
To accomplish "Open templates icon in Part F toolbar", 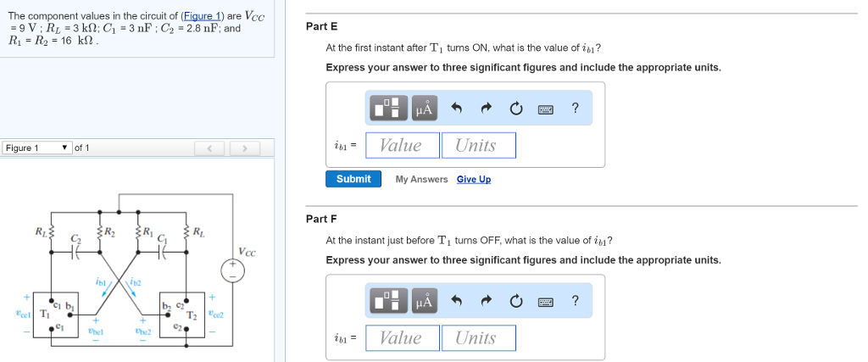I will [x=388, y=301].
